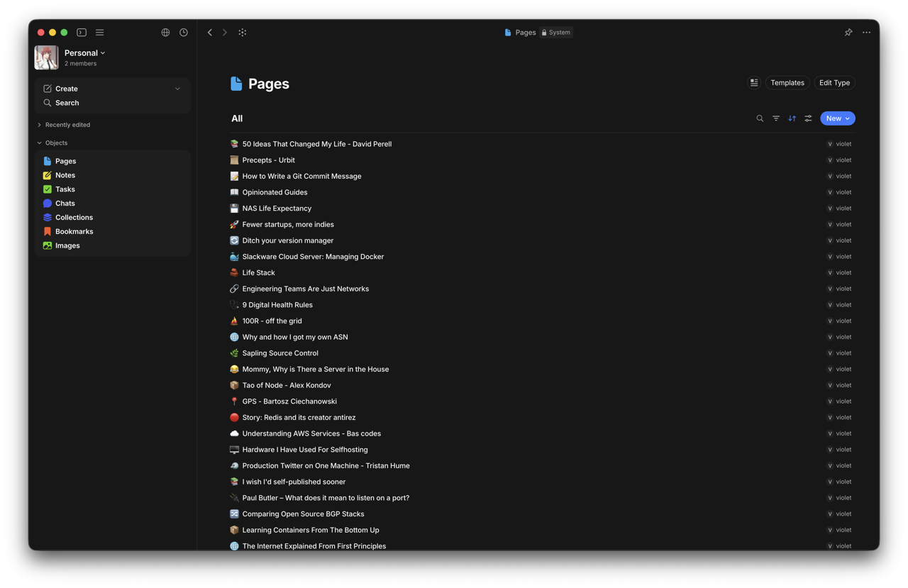Click the globe icon in sidebar header
Viewport: 908px width, 588px height.
pos(165,33)
